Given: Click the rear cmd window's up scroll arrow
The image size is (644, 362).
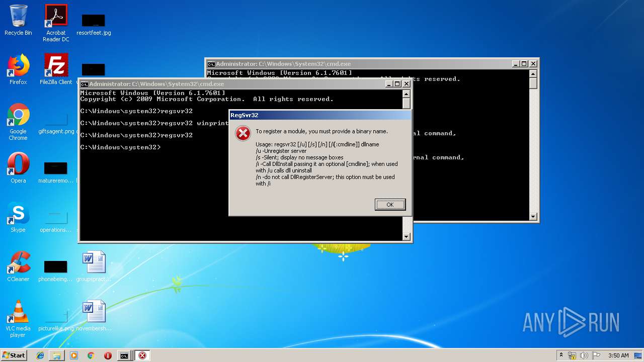Looking at the screenshot, I should tap(533, 74).
